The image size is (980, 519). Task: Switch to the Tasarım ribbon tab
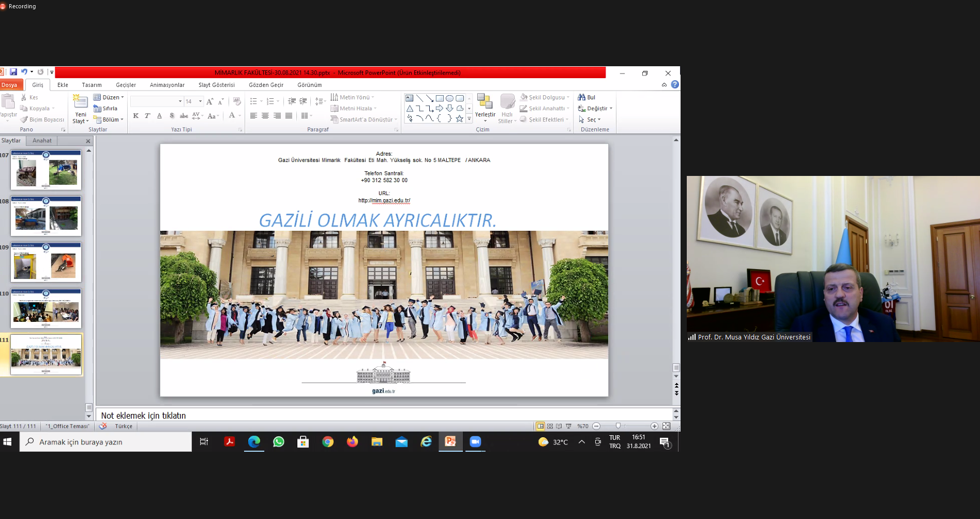pyautogui.click(x=92, y=85)
